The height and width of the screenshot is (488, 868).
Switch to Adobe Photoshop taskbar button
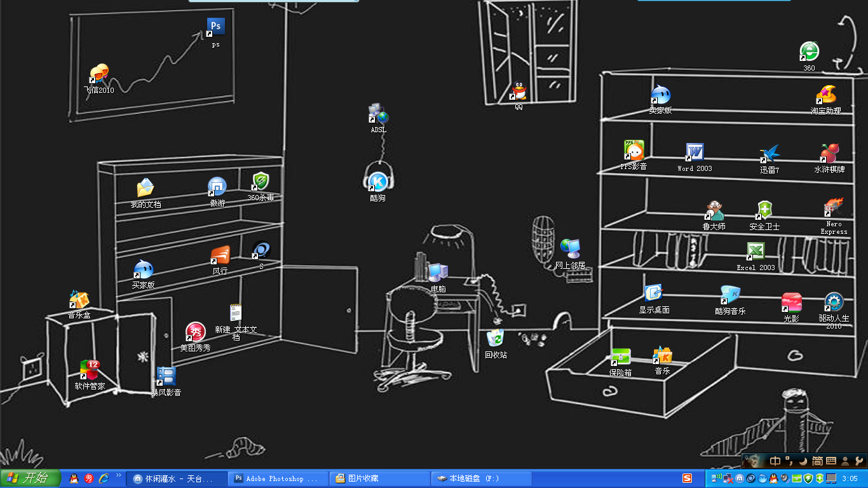277,478
